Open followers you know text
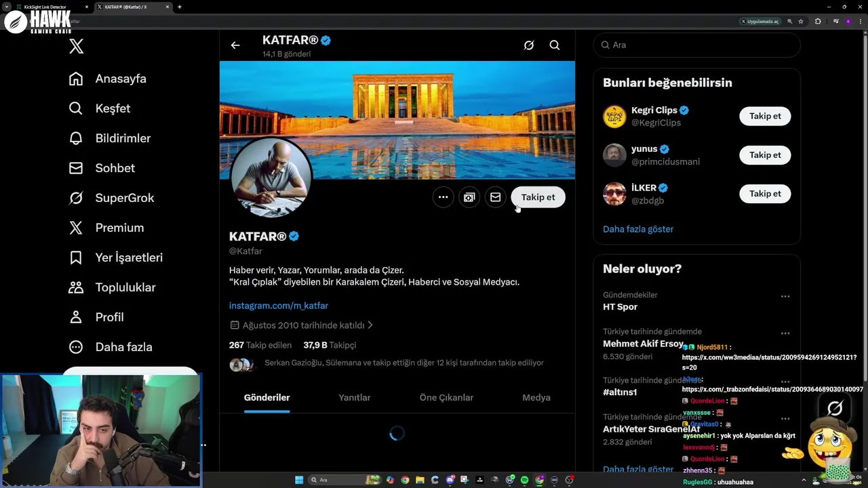 coord(404,363)
